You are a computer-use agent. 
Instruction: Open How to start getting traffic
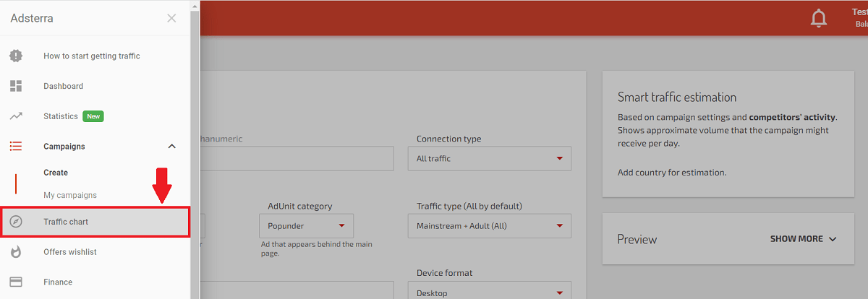(92, 56)
